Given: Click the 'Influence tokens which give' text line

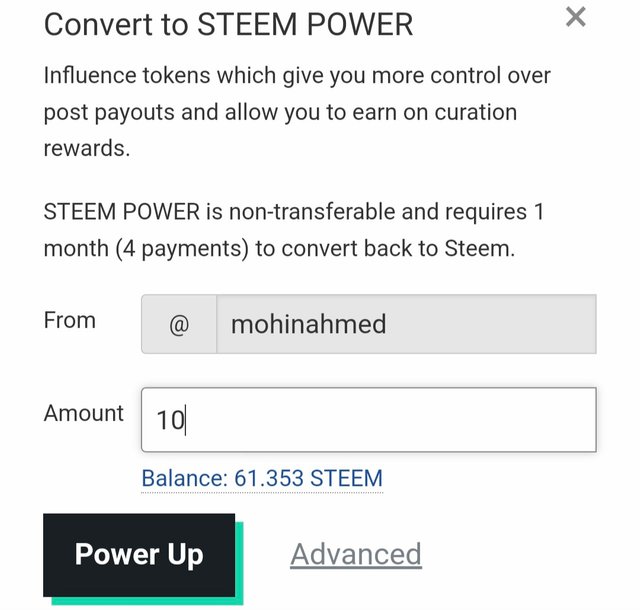Looking at the screenshot, I should 297,75.
